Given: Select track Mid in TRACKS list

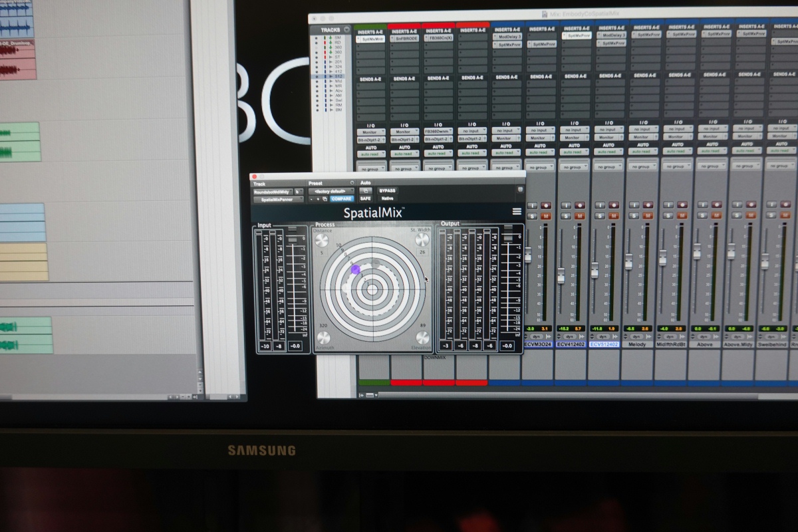Looking at the screenshot, I should click(x=338, y=80).
